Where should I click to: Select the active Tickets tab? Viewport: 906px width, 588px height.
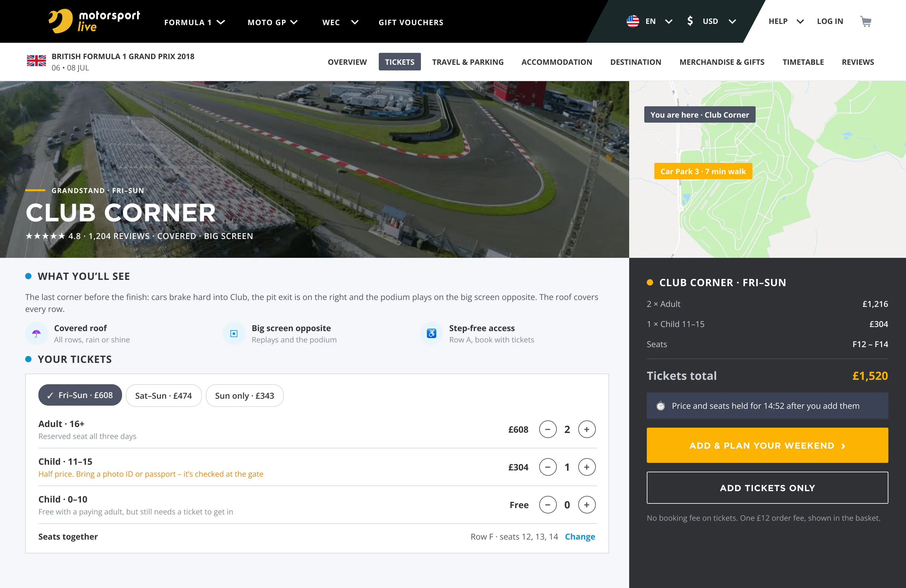(x=399, y=62)
